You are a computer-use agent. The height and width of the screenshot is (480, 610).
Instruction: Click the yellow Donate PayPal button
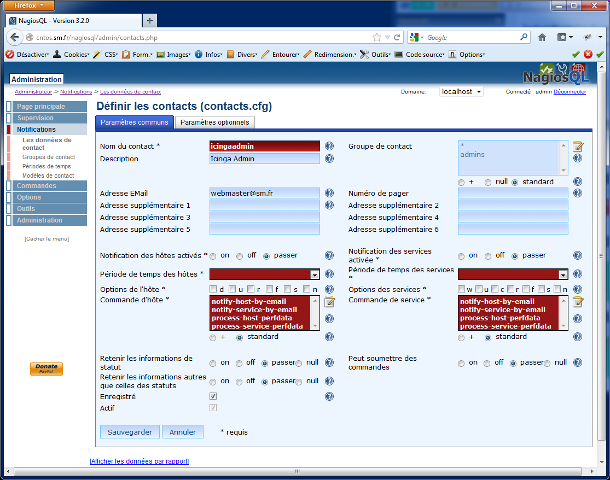[x=47, y=368]
